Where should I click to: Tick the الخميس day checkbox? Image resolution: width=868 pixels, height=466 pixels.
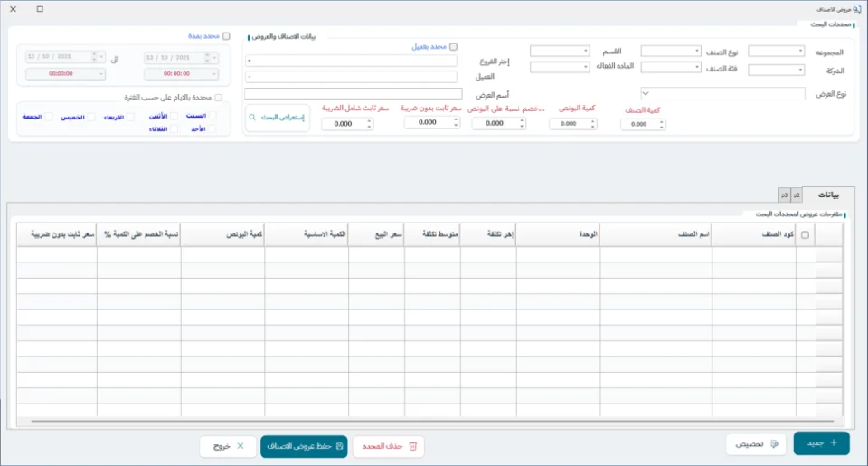click(90, 117)
